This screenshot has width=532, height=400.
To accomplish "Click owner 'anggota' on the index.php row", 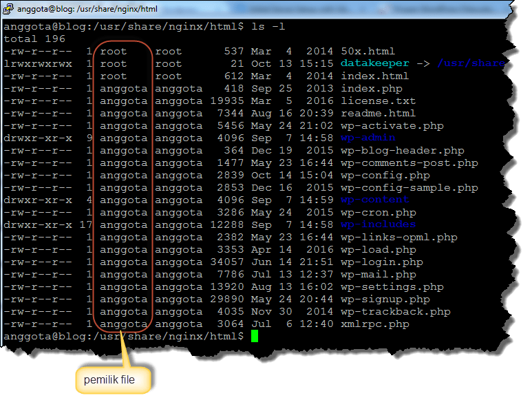I will [123, 89].
